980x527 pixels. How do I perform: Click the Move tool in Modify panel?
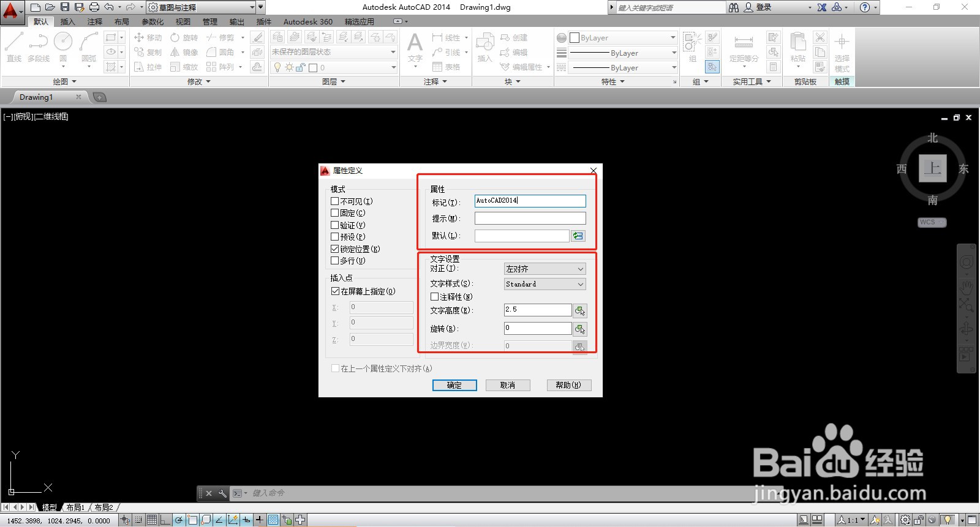click(x=148, y=37)
